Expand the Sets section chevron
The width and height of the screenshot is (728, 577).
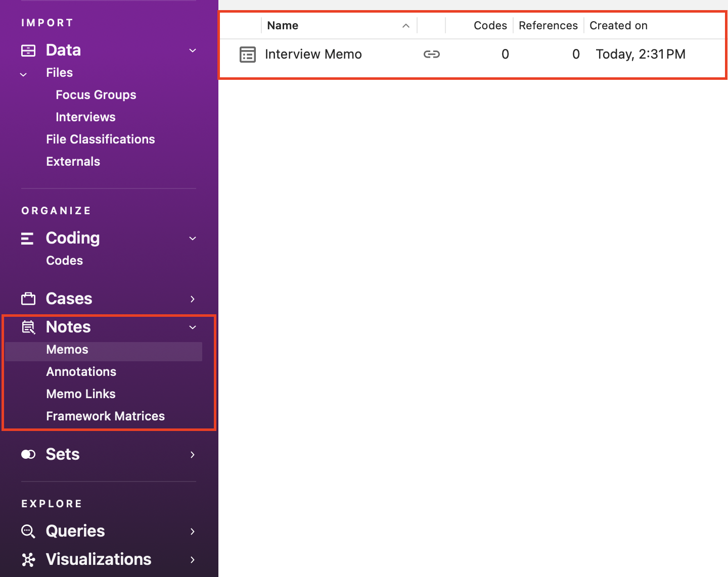(193, 455)
